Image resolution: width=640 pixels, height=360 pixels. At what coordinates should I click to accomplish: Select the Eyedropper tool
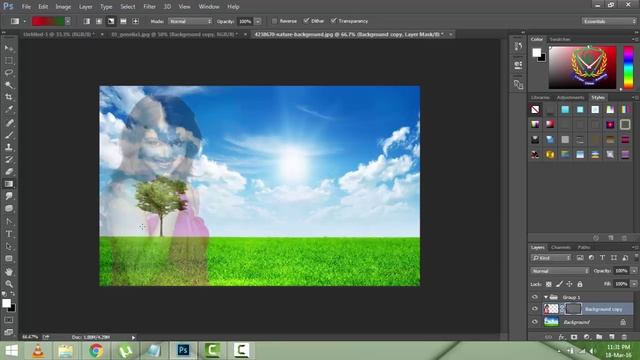pyautogui.click(x=9, y=109)
